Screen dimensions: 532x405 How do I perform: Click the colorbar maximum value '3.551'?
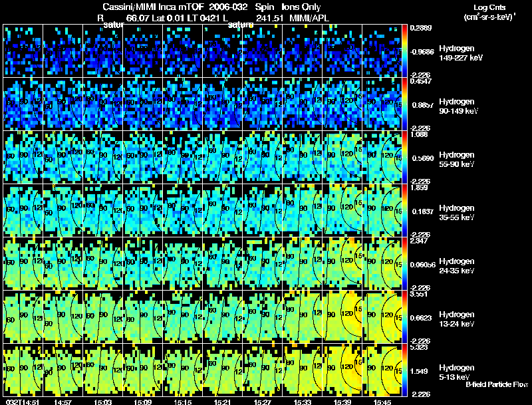(x=419, y=294)
